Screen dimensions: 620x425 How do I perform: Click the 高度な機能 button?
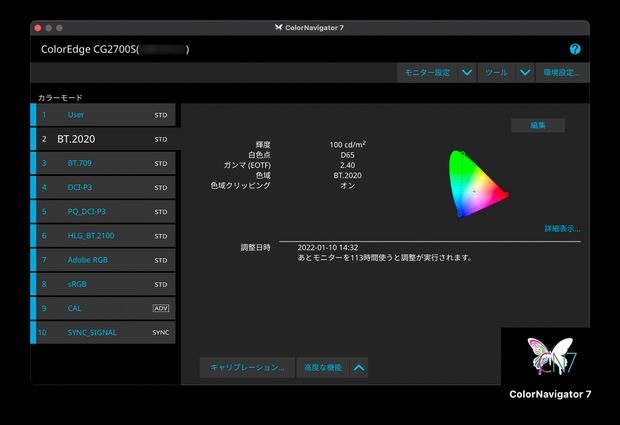click(x=323, y=368)
